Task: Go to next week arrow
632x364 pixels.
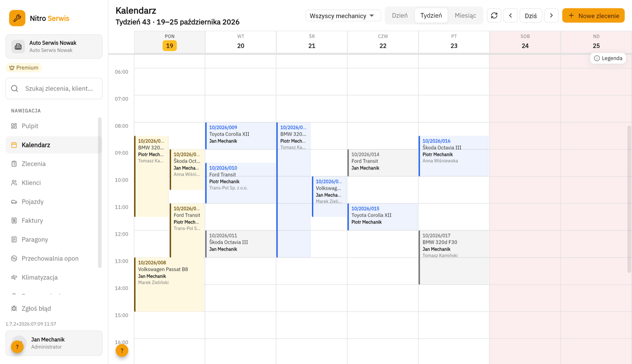Action: pyautogui.click(x=551, y=16)
